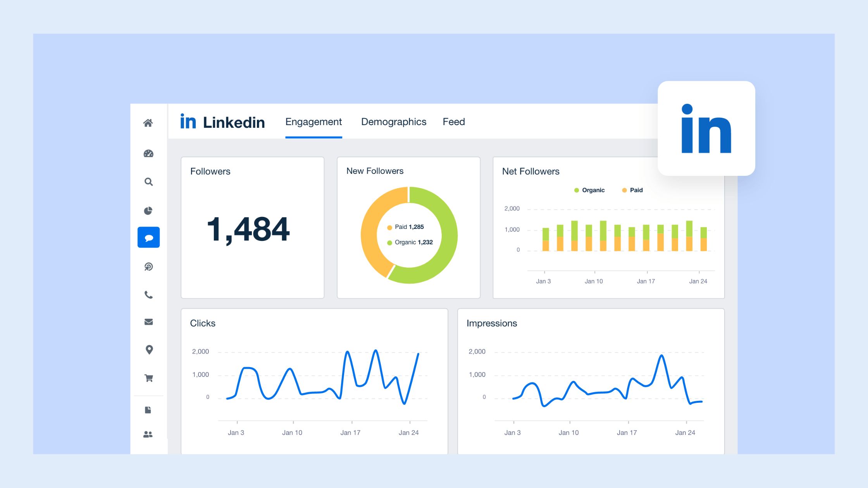The height and width of the screenshot is (488, 868).
Task: Switch to the Demographics tab
Action: (394, 122)
